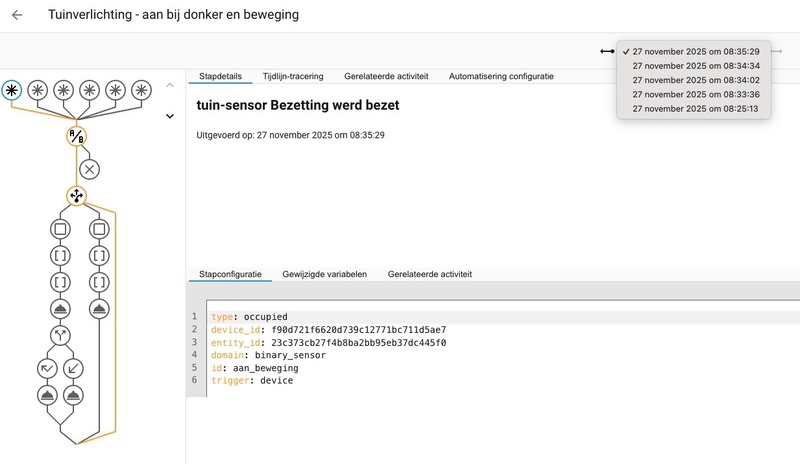Select the diagonal down-left arrow node
Image resolution: width=800 pixels, height=464 pixels.
73,369
